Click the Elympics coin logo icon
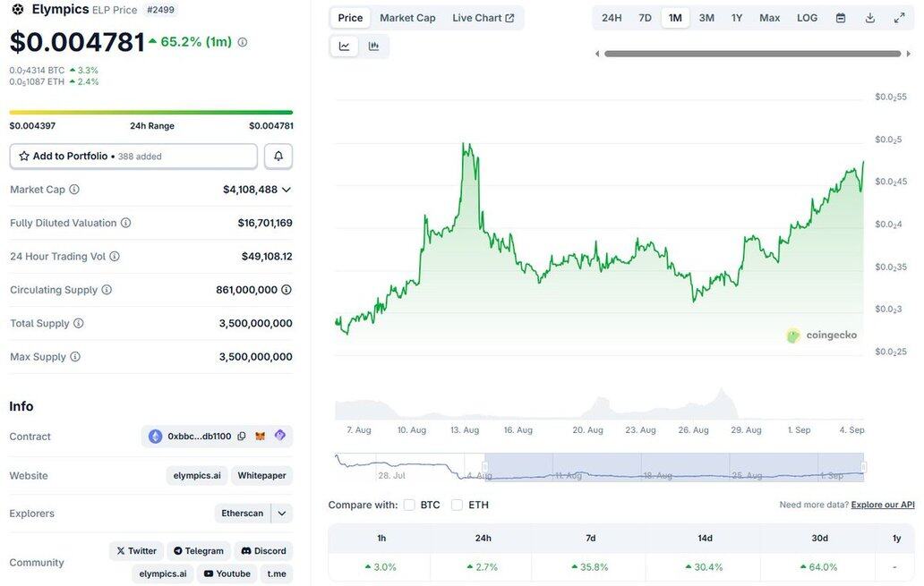 pyautogui.click(x=18, y=10)
